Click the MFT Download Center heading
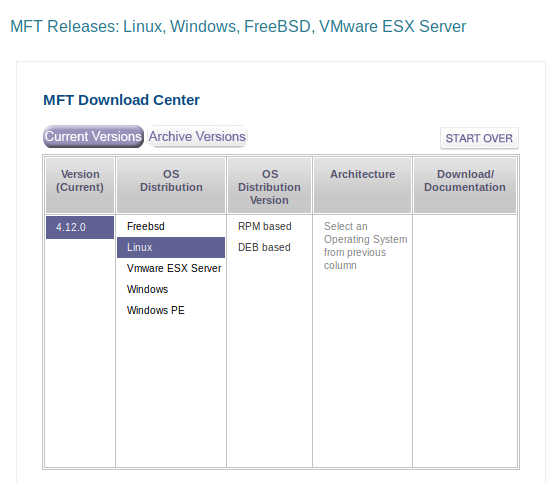The width and height of the screenshot is (550, 495). (x=121, y=100)
